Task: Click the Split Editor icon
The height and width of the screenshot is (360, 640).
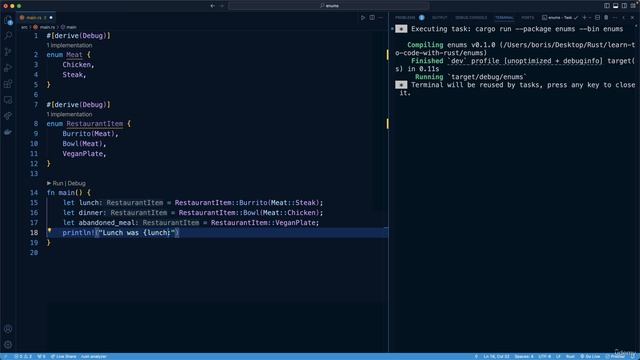Action: click(x=372, y=18)
